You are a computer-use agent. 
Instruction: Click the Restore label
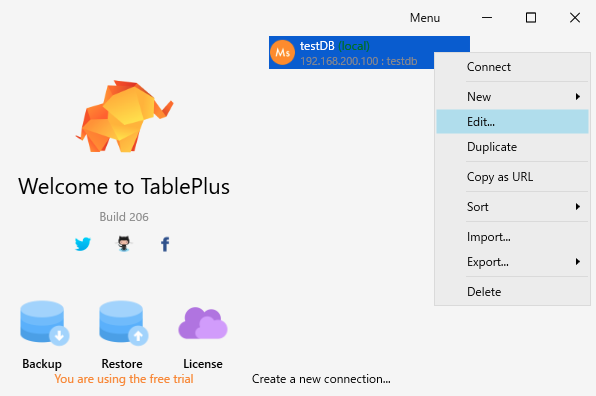(122, 364)
